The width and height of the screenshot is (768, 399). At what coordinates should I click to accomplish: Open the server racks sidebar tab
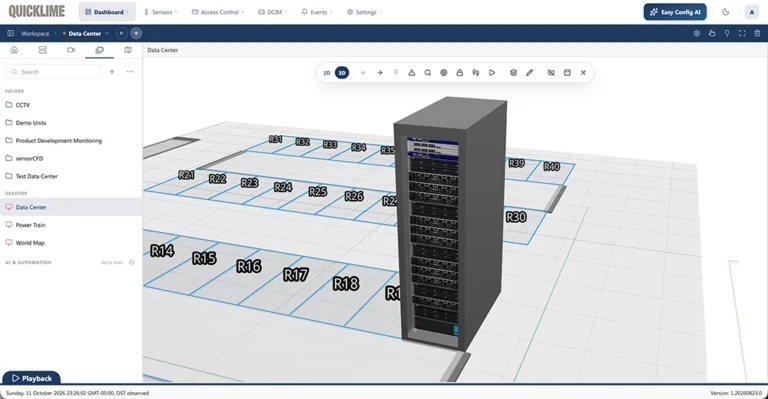[43, 50]
